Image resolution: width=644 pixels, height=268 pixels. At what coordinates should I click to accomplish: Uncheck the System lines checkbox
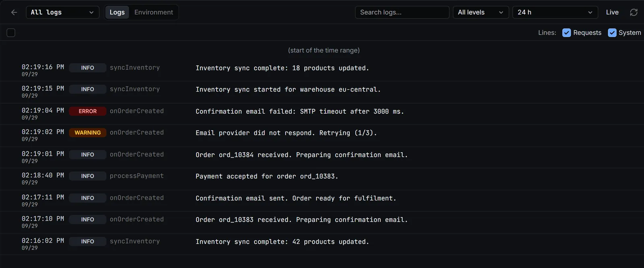tap(612, 33)
